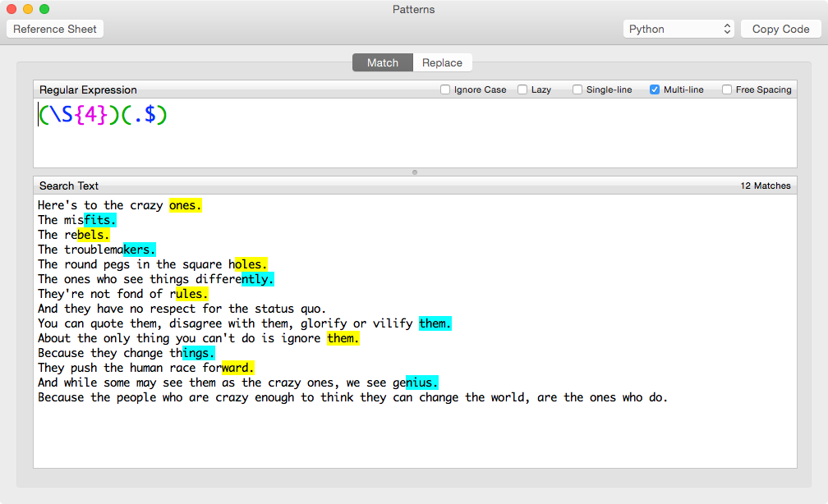Click the Patterns window title
The height and width of the screenshot is (504, 828).
(413, 9)
